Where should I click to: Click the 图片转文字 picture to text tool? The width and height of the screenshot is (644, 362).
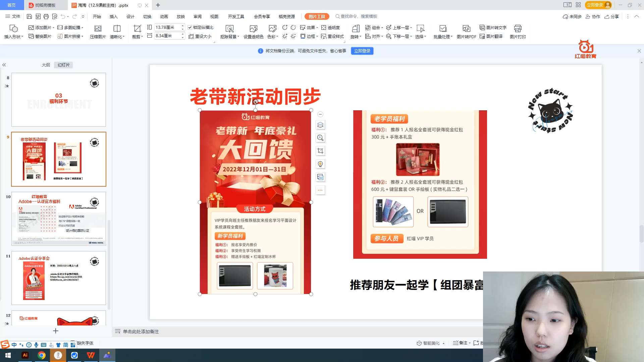pyautogui.click(x=493, y=27)
